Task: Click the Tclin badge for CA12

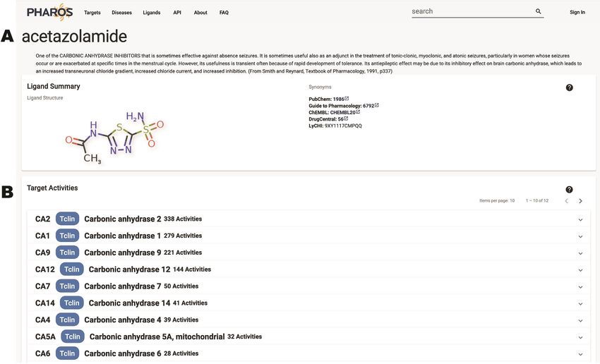Action: click(71, 269)
